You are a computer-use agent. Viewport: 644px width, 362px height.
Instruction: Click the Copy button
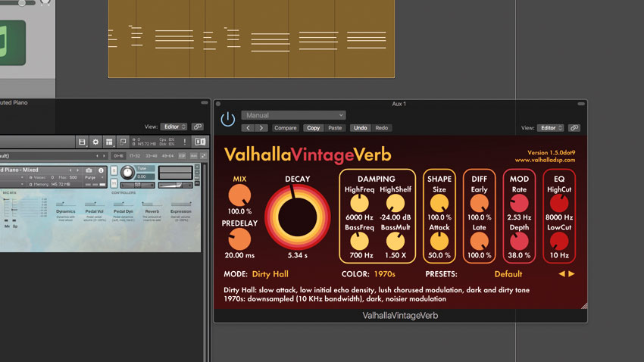[x=314, y=128]
